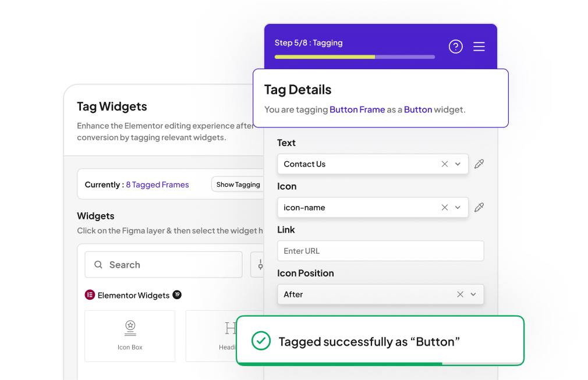Select the Icon Box widget
Screen dimensions: 588x380
130,336
